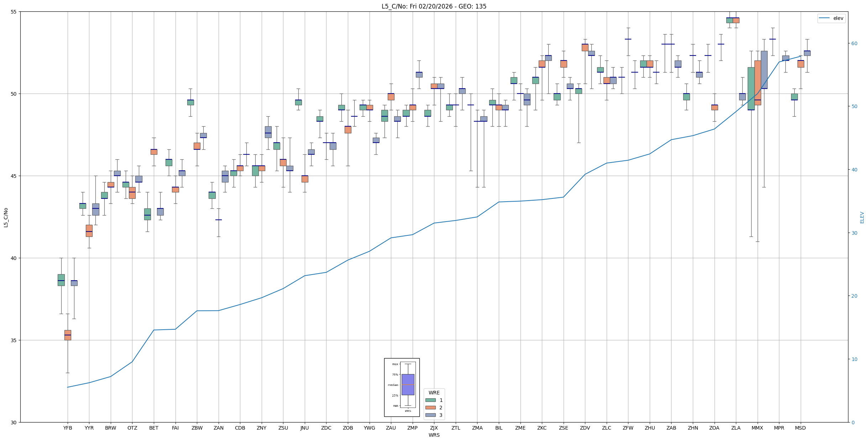Viewport: 868px width, 441px height.
Task: Click the green WRE 1 legend swatch
Action: point(430,400)
